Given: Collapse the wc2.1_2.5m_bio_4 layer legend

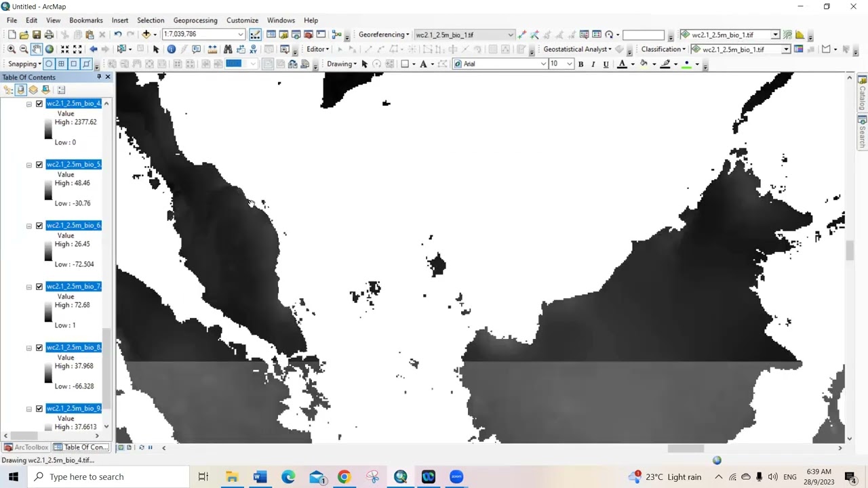Looking at the screenshot, I should (x=29, y=104).
